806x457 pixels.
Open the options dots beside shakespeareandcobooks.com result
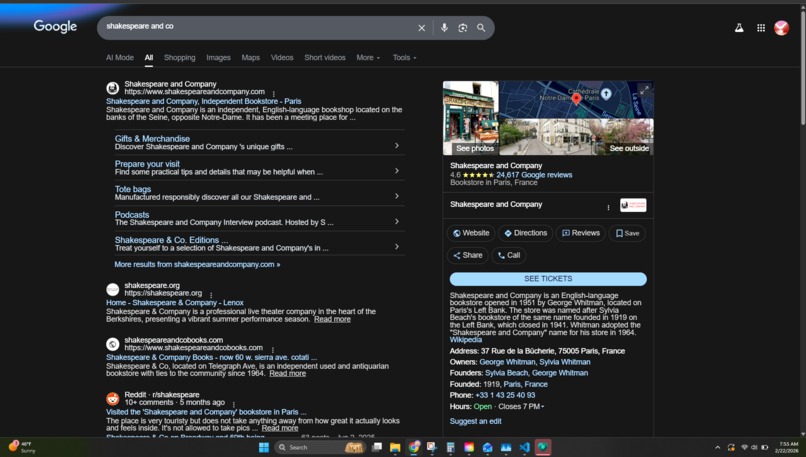[272, 350]
